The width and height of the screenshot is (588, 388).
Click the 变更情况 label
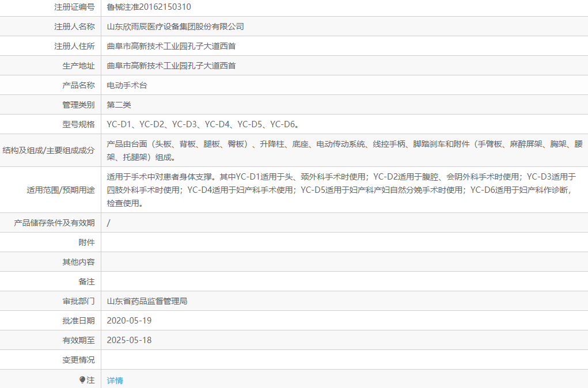78,360
